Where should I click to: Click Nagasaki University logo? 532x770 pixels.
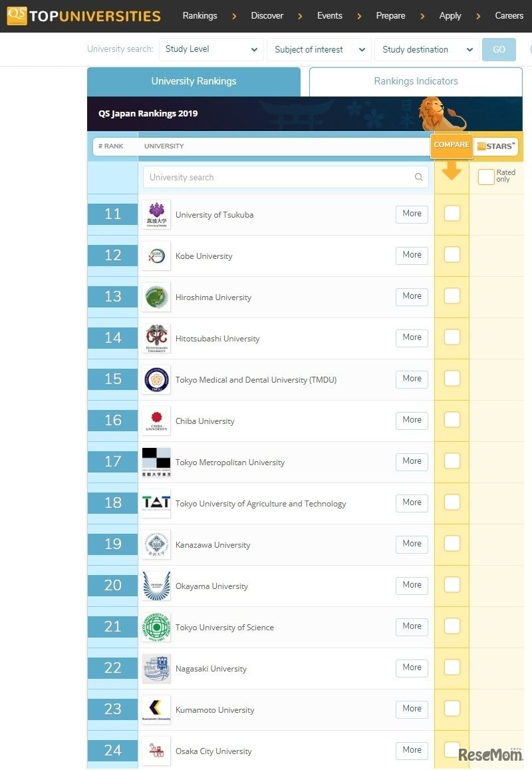click(x=156, y=668)
